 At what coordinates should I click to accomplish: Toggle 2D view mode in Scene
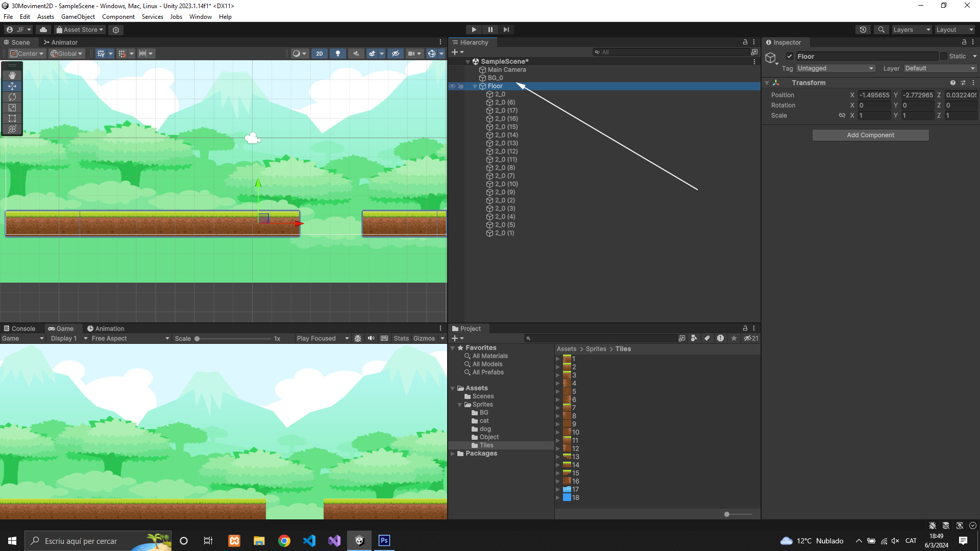[320, 54]
